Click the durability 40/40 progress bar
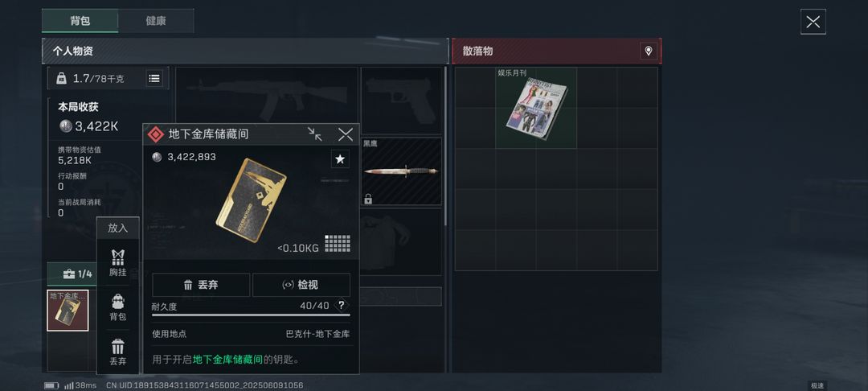Viewport: 868px width, 391px height. (x=251, y=315)
